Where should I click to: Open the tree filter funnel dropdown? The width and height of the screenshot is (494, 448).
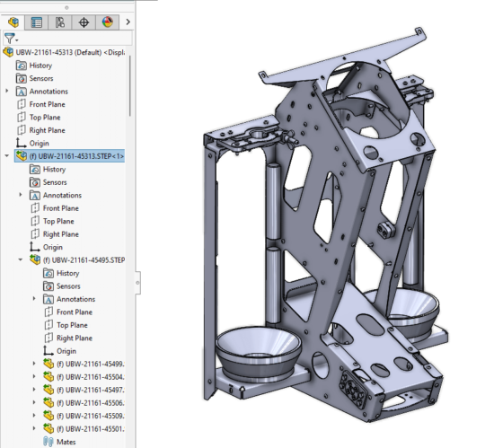point(11,39)
